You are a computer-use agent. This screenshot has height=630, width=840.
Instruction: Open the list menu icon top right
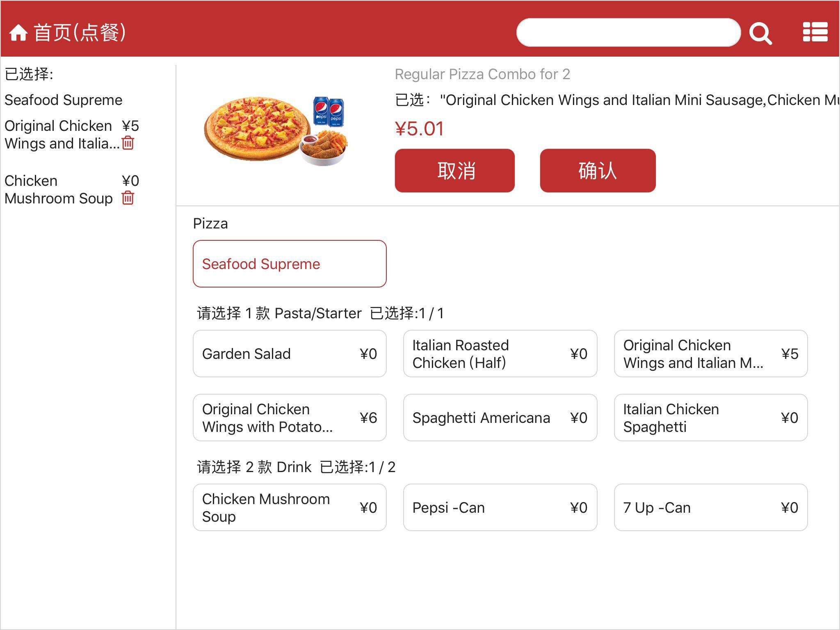[815, 32]
